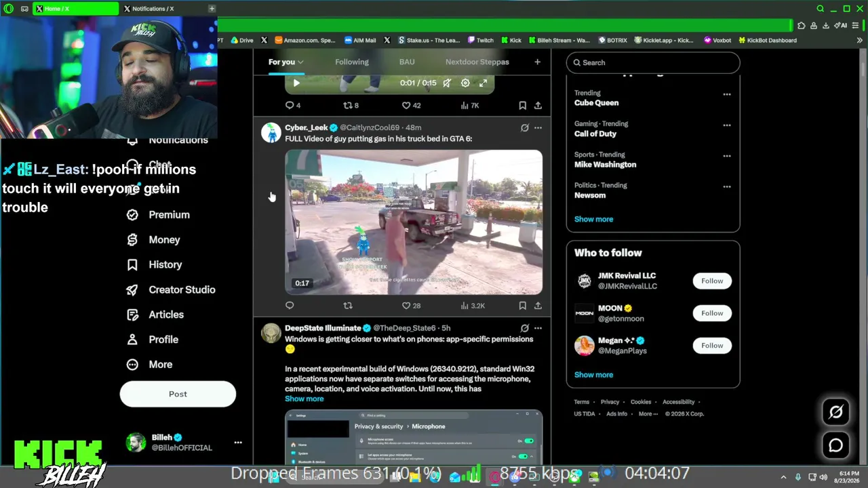868x488 pixels.
Task: Open Cyber._Leek profile avatar
Action: point(271,132)
